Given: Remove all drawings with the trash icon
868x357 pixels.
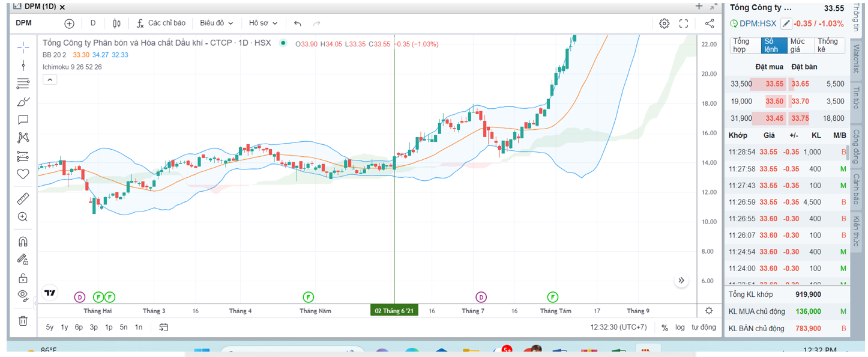Looking at the screenshot, I should [23, 320].
